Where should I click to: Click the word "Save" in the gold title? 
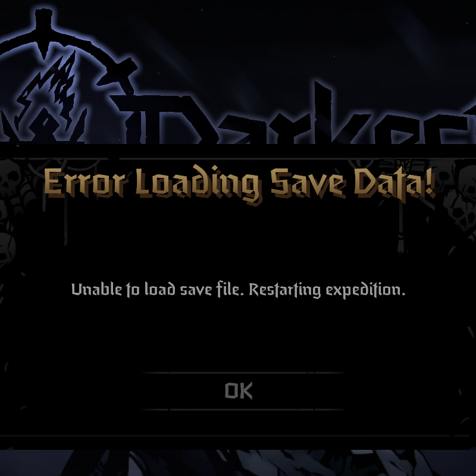[x=308, y=183]
